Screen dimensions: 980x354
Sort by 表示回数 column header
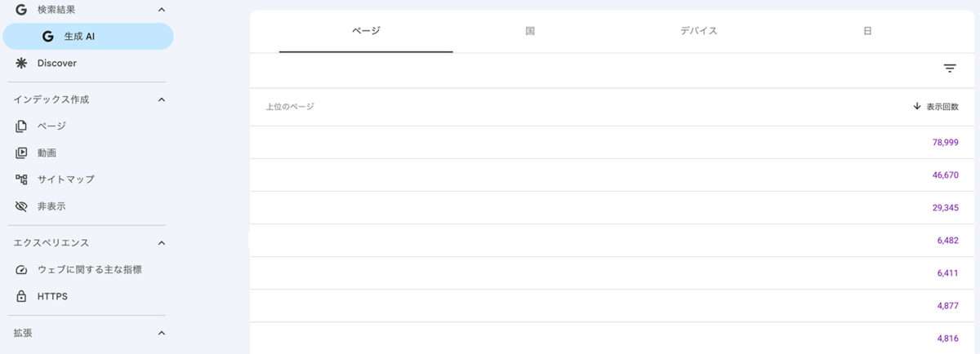(936, 107)
